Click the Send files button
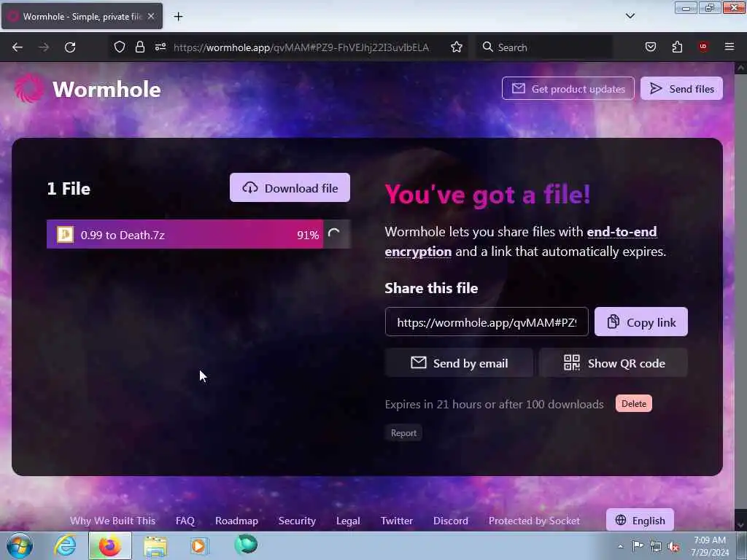Screen dimensions: 747x560 (x=681, y=88)
